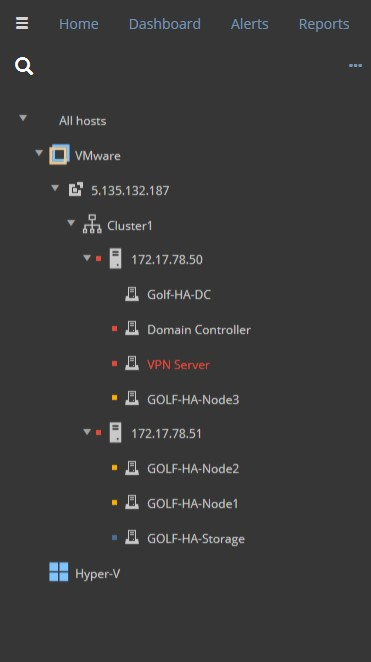Collapse host 172.17.78.51 arrow
This screenshot has height=662, width=371.
87,432
